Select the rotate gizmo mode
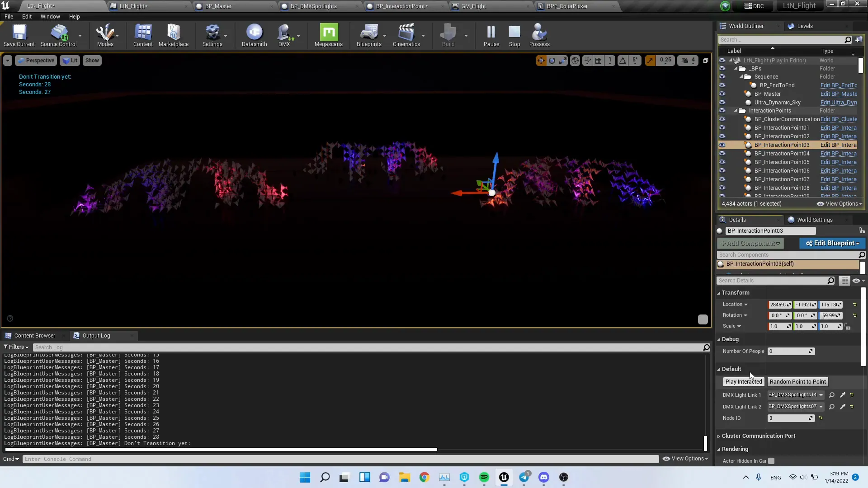 [x=552, y=61]
